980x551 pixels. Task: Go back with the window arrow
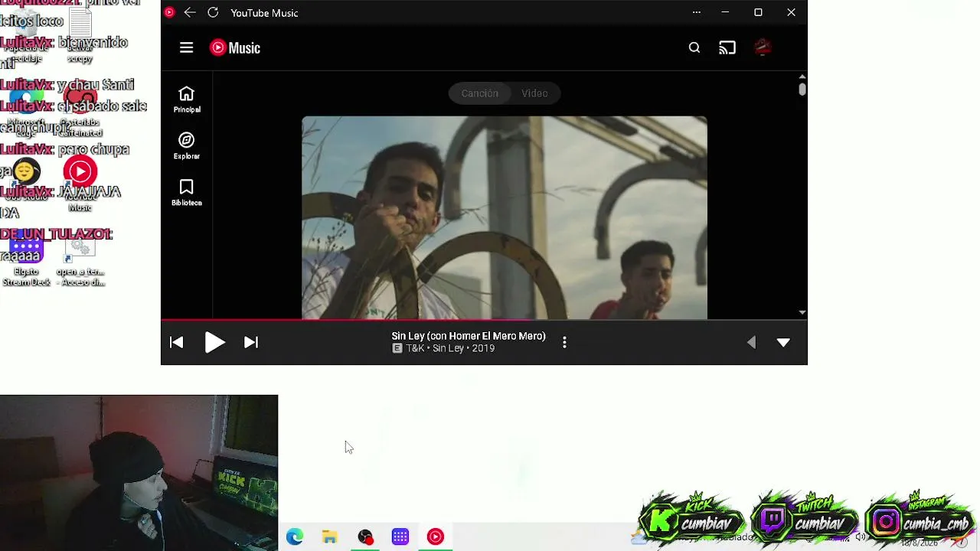coord(190,12)
